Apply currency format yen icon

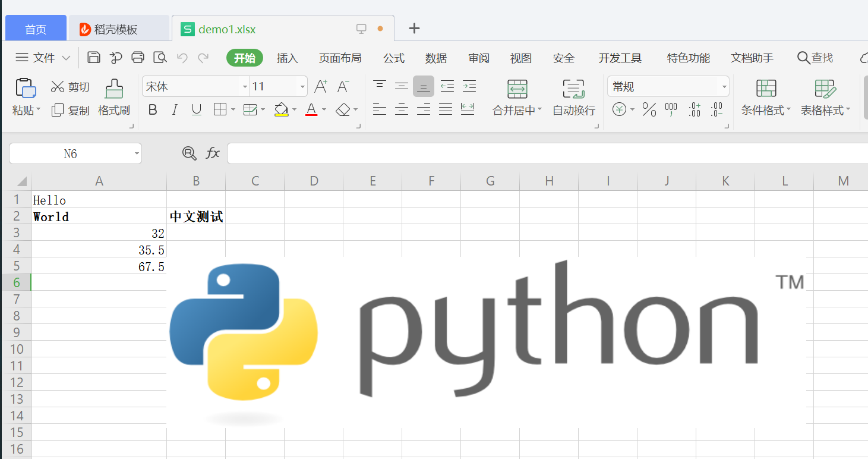[619, 109]
